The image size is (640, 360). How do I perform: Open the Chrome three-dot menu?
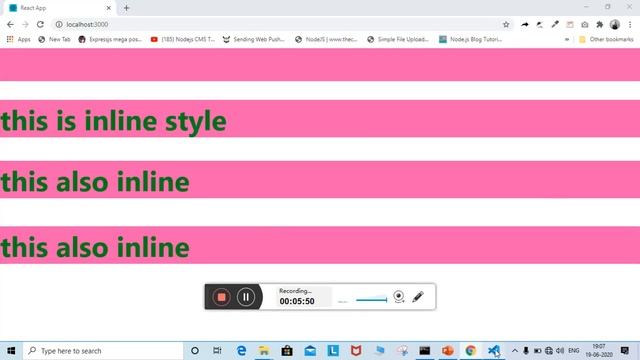[630, 24]
